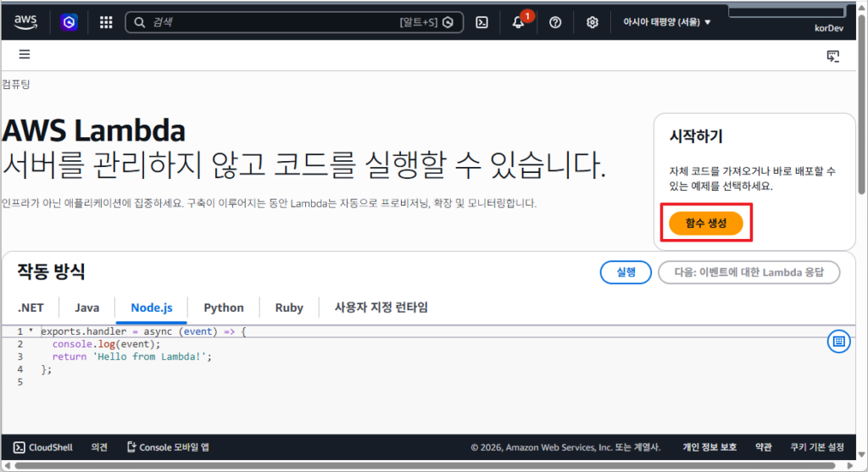
Task: Select the Node.js tab
Action: tap(152, 308)
